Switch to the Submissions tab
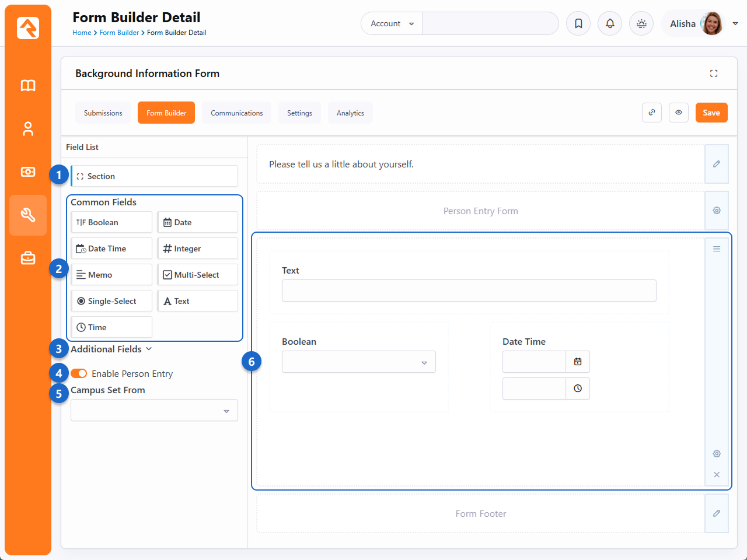 [x=103, y=113]
